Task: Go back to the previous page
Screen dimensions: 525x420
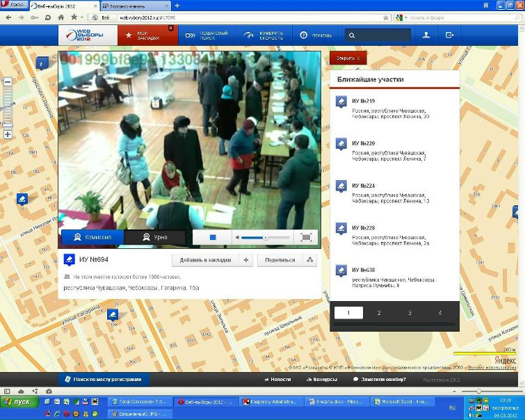Action: pos(8,18)
